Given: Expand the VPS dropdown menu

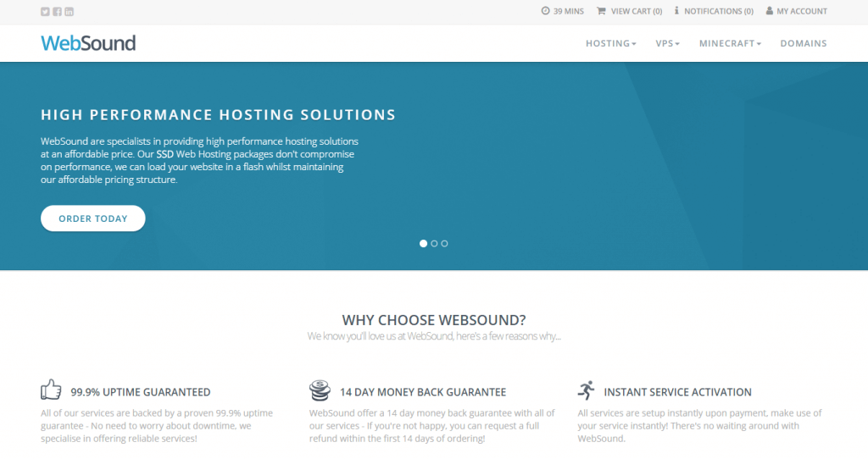Looking at the screenshot, I should 668,43.
